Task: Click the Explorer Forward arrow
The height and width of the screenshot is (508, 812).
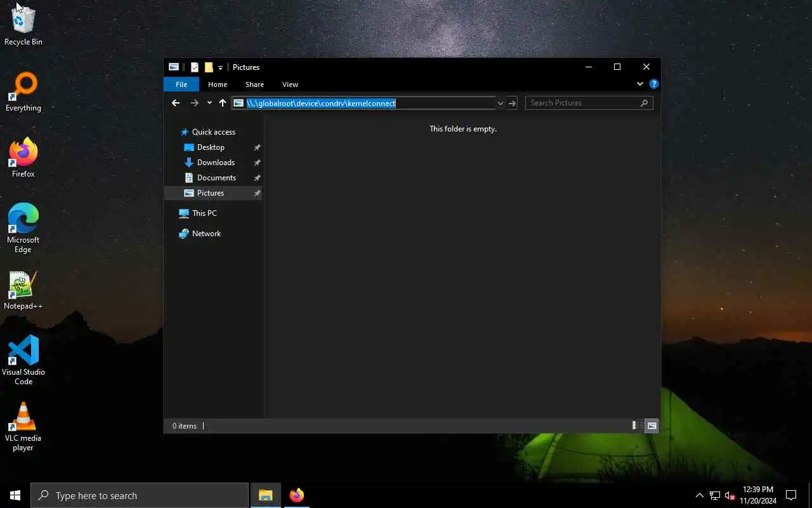Action: pyautogui.click(x=195, y=103)
